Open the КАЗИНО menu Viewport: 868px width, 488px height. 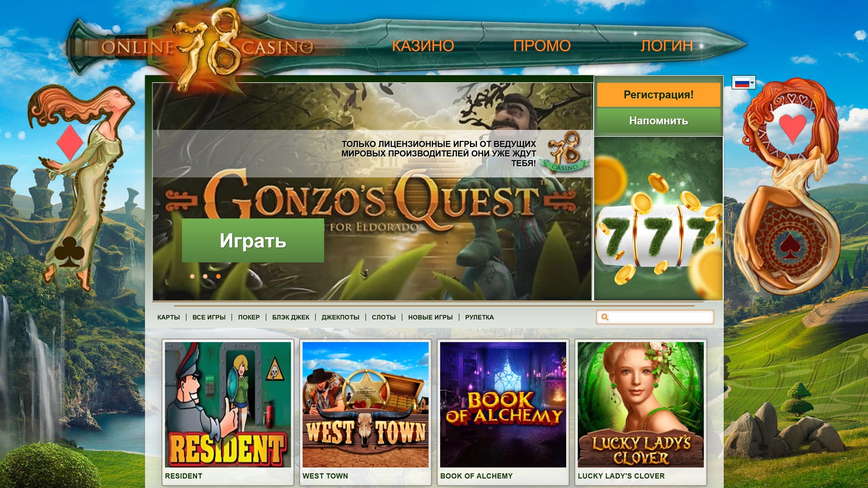tap(423, 46)
